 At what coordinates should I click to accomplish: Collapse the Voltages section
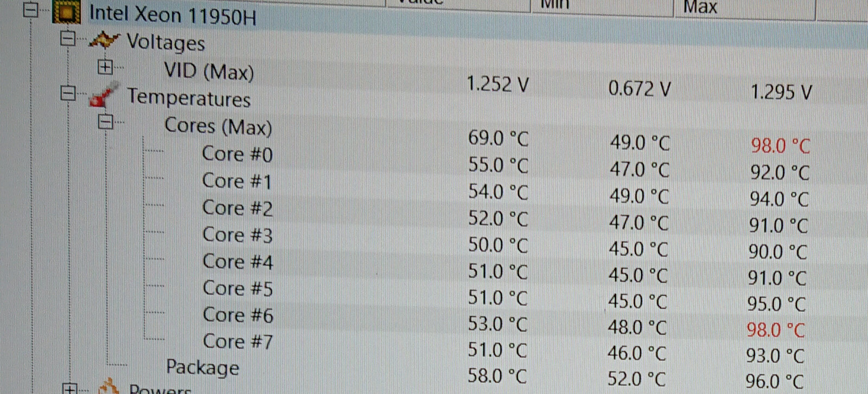[68, 38]
